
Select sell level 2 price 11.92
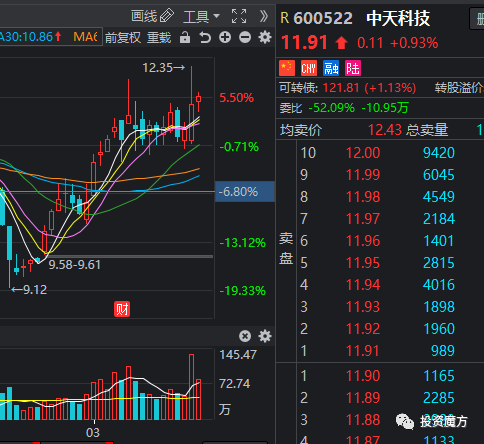(363, 329)
